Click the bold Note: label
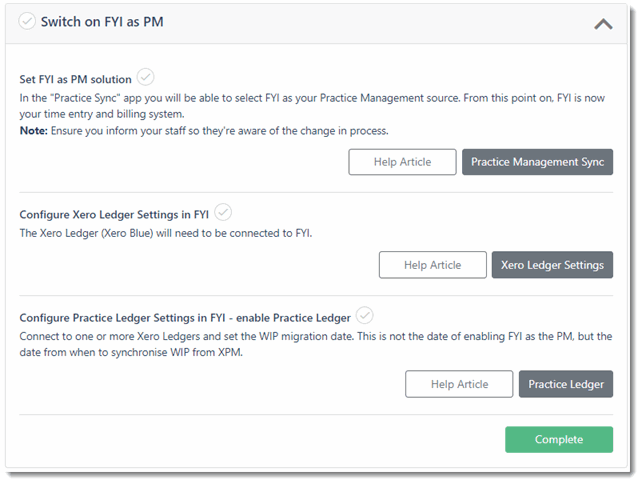This screenshot has height=484, width=642. point(34,131)
